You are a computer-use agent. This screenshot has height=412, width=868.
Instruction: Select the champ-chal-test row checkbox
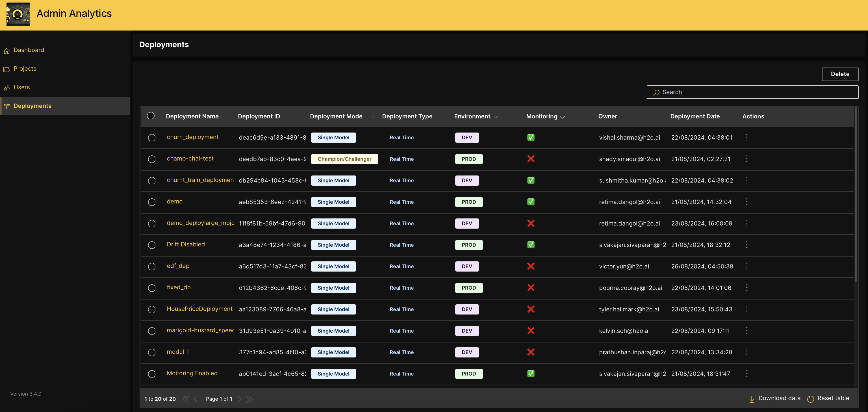coord(152,159)
